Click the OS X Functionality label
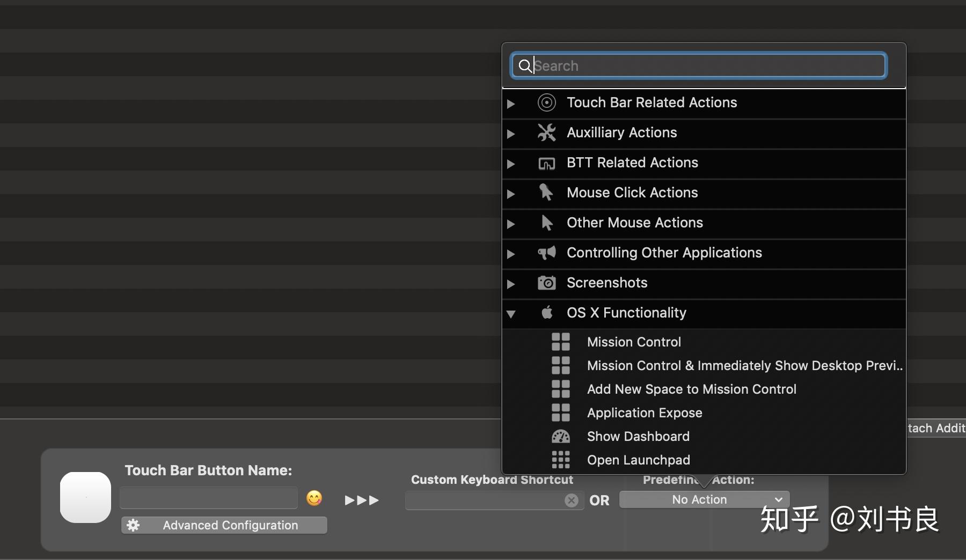This screenshot has height=560, width=966. point(626,313)
